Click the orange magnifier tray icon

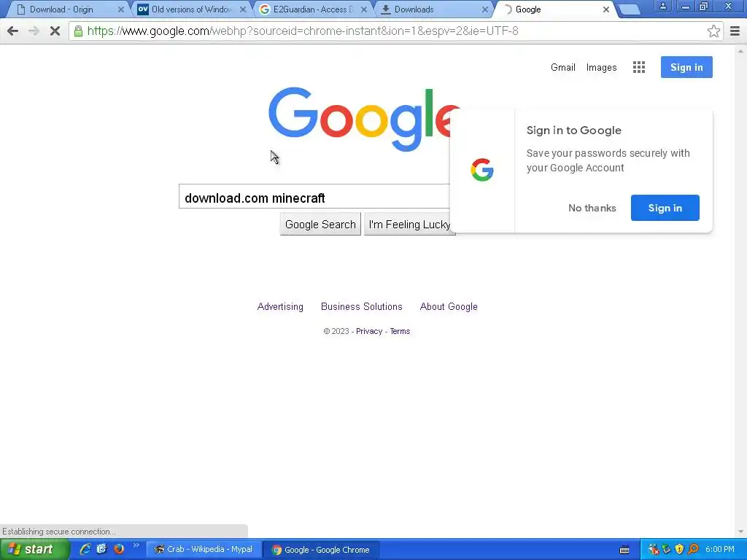pos(693,550)
